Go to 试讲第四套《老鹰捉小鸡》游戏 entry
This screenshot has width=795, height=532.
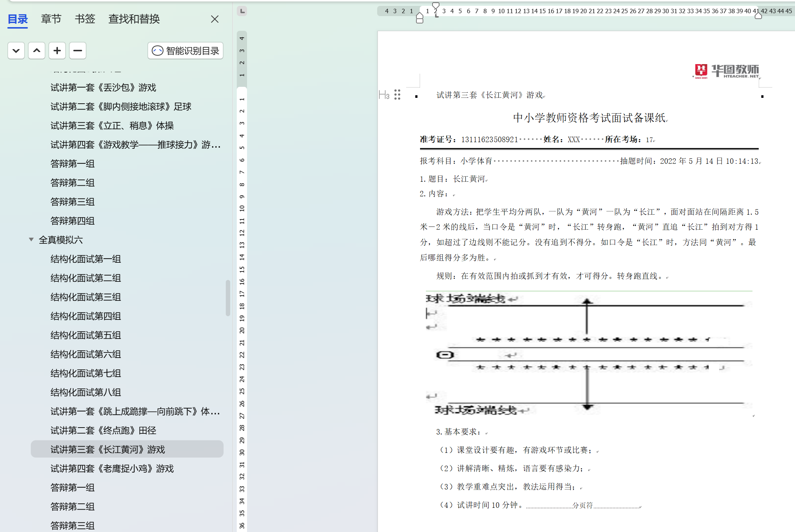click(x=112, y=469)
